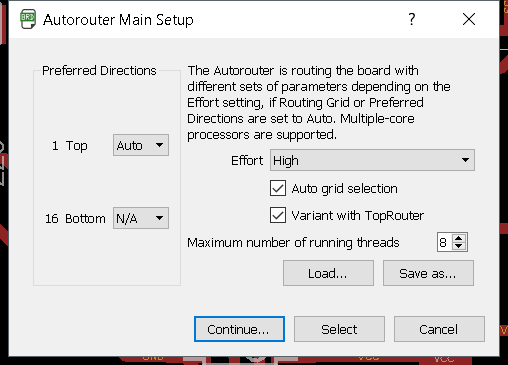Click the threads number field showing 8
508x365 pixels.
coord(444,242)
